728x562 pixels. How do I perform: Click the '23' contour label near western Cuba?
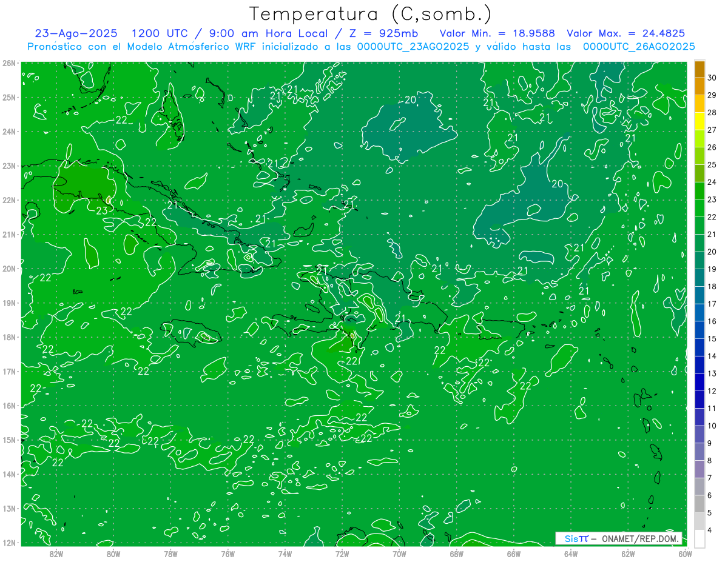[x=101, y=211]
